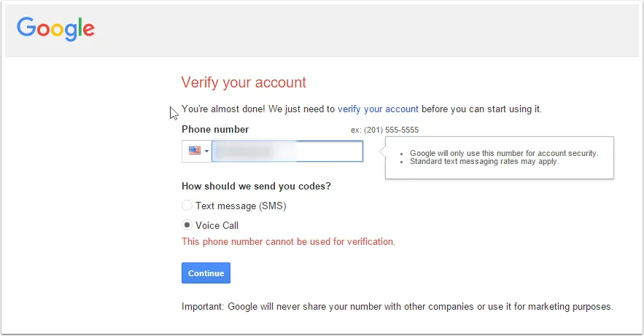
Task: Focus the phone number input field
Action: pos(287,151)
